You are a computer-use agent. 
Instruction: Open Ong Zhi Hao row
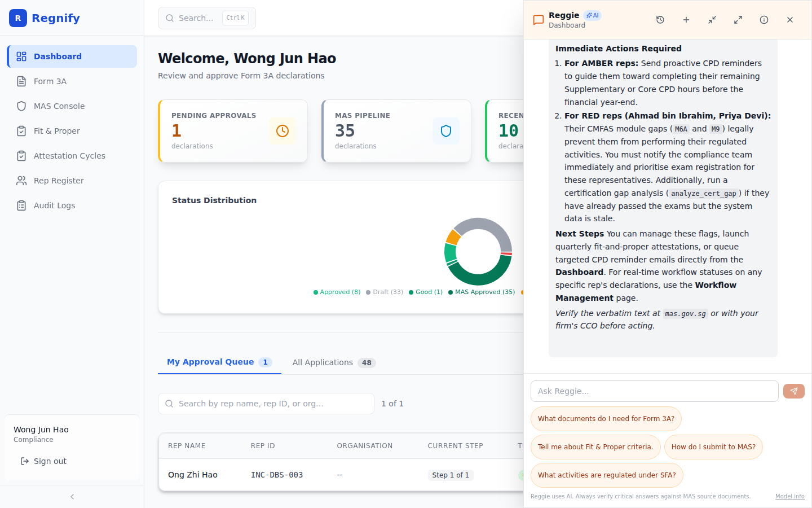pos(341,475)
